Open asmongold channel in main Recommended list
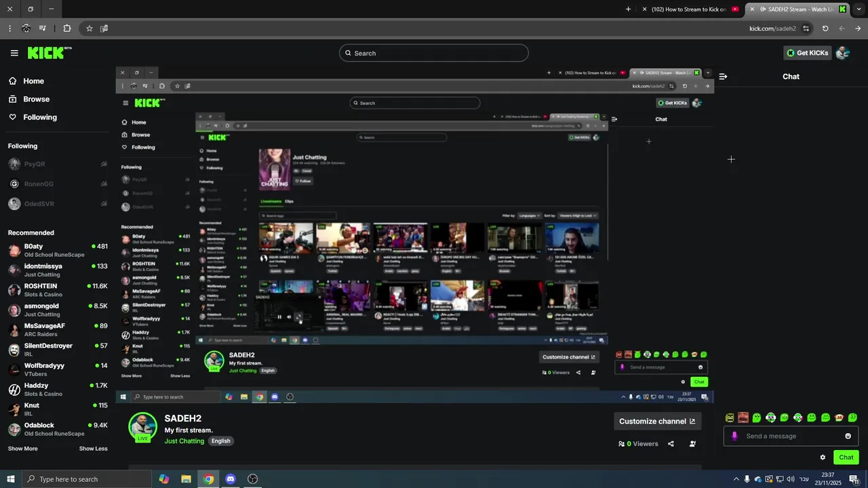Screen dimensions: 868x488 58,310
